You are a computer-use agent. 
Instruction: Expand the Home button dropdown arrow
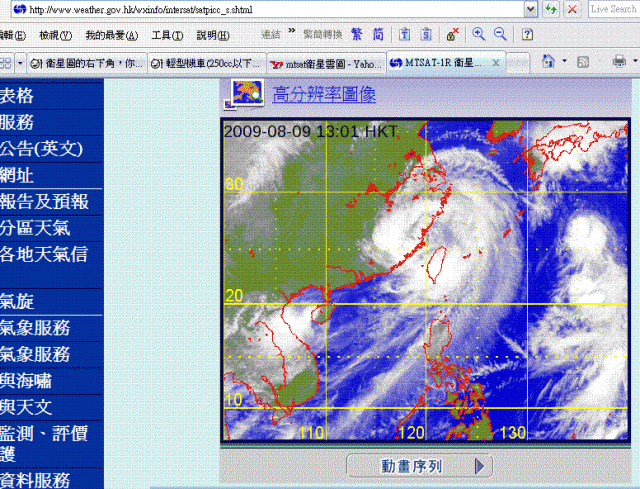[x=563, y=62]
